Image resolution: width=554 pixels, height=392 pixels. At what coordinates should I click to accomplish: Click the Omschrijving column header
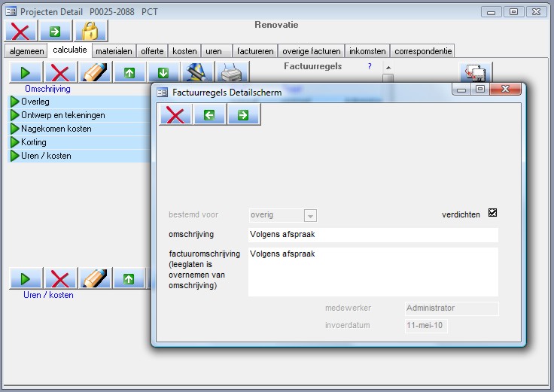pos(47,89)
